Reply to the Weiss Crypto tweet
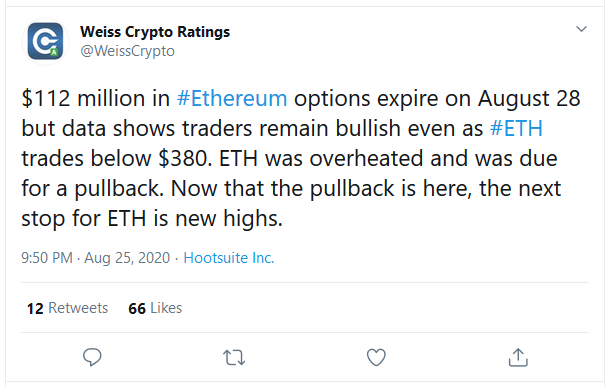This screenshot has width=611, height=387. click(92, 357)
